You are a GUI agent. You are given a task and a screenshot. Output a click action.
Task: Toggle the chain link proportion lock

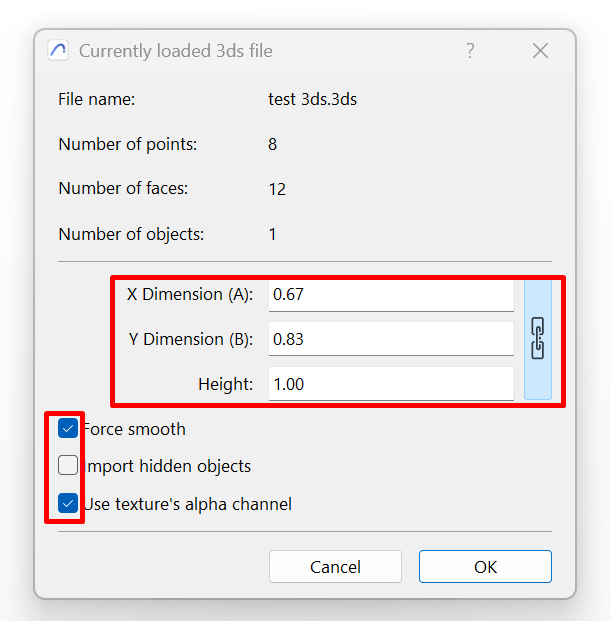point(537,339)
